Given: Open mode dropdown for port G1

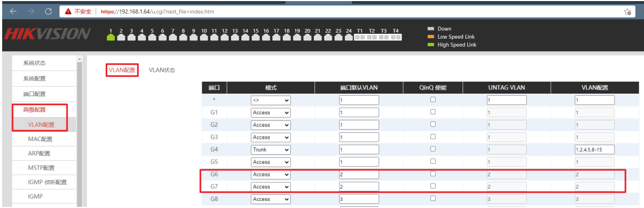Looking at the screenshot, I should coord(271,112).
